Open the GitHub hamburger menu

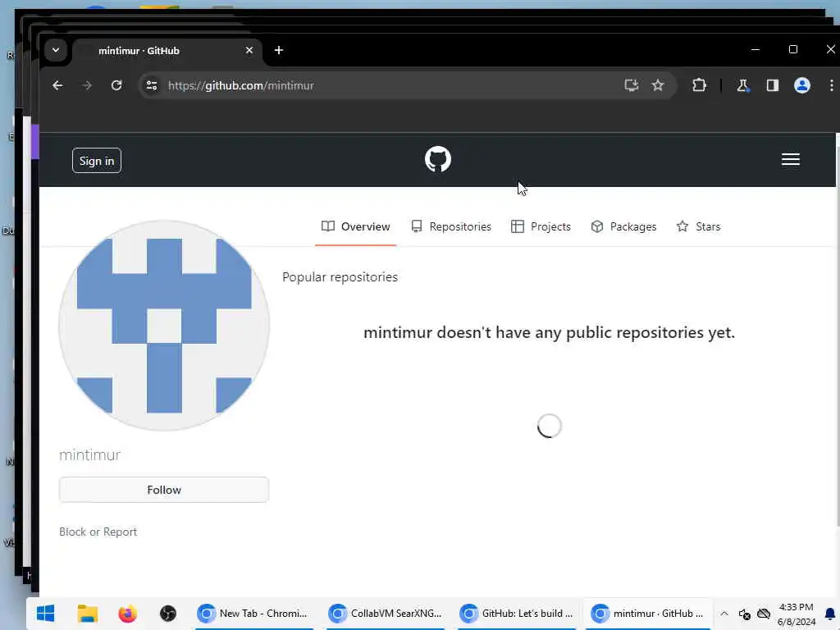[790, 159]
